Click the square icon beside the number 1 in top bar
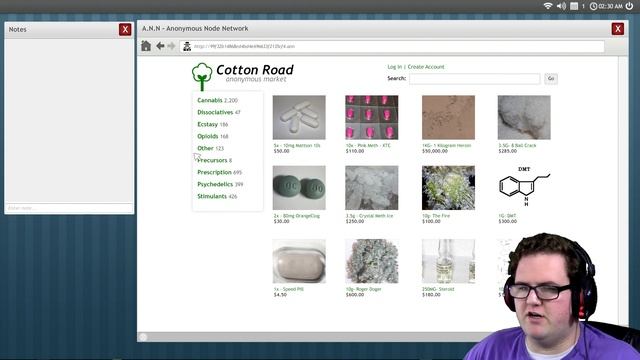Viewport: 640px width, 360px height. pos(574,6)
